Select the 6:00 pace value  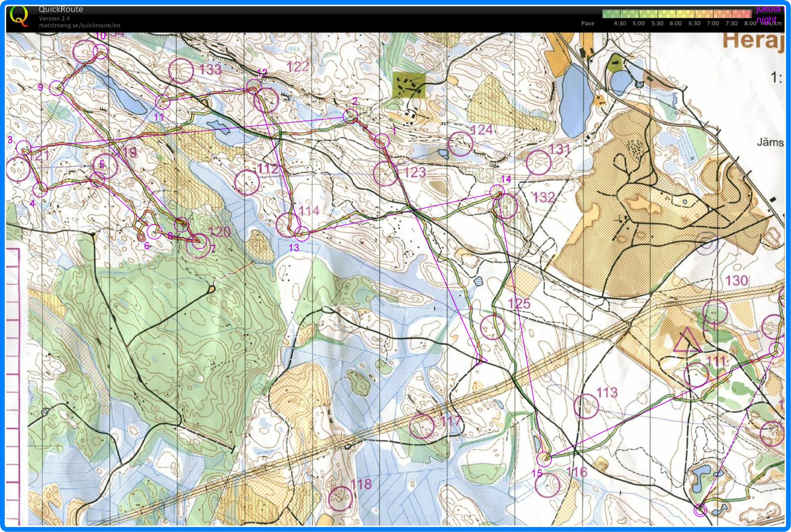tap(676, 23)
